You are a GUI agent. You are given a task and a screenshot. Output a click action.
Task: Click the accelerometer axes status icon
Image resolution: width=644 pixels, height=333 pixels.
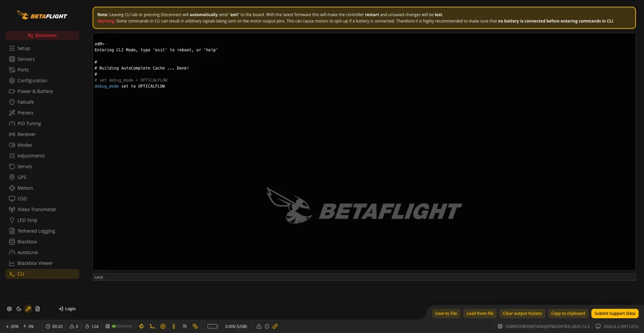152,326
